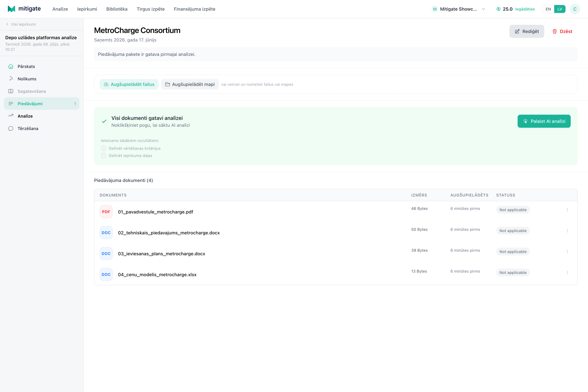The height and width of the screenshot is (392, 588).
Task: Click the green checkmark status icon
Action: [x=104, y=121]
